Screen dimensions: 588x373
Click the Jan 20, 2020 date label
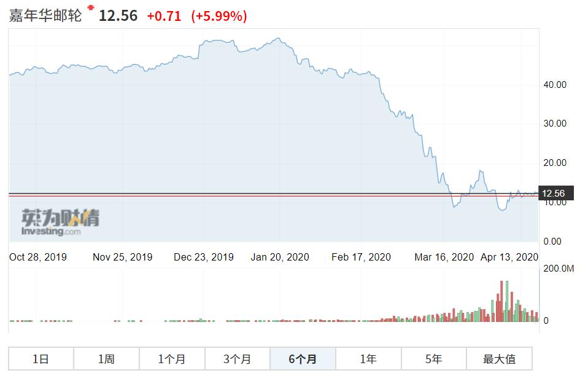(x=280, y=257)
